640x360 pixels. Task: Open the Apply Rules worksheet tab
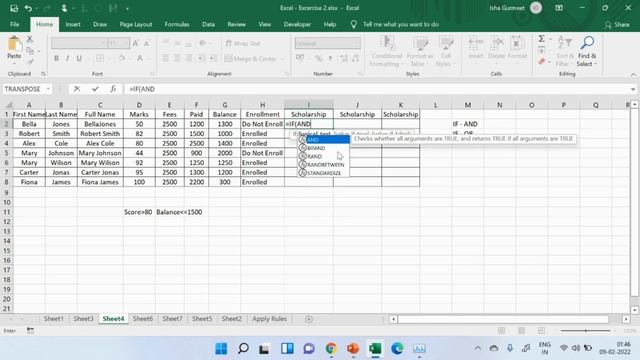coord(269,319)
